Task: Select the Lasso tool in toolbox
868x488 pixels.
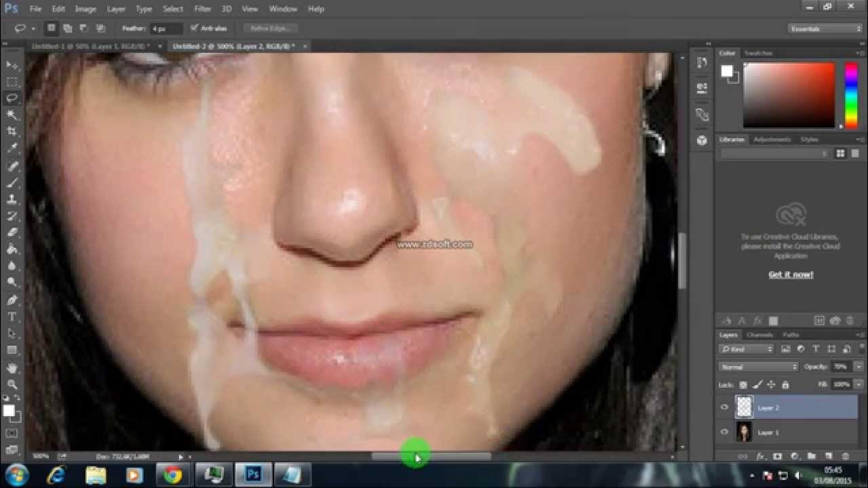Action: [x=12, y=98]
